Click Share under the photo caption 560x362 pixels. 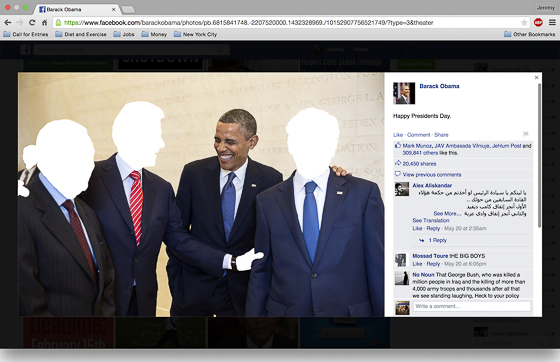point(441,135)
